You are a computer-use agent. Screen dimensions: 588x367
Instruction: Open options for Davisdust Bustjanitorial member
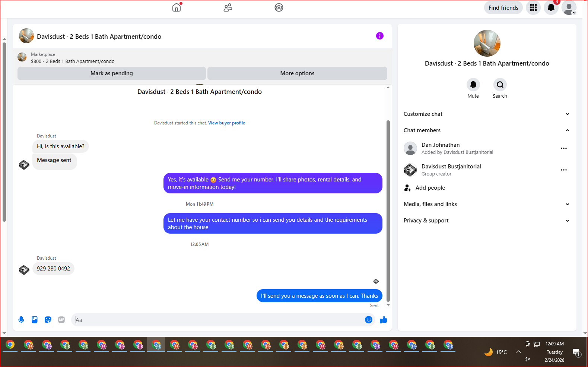pos(564,170)
